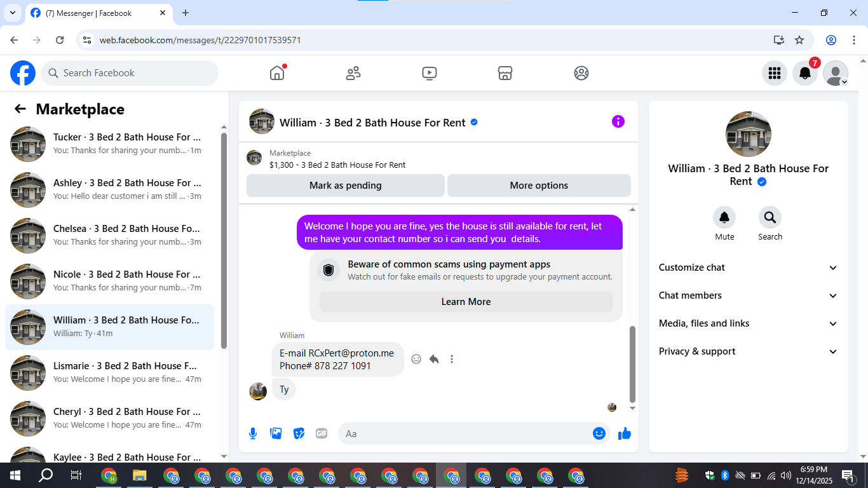The height and width of the screenshot is (488, 868).
Task: Open install app icon in address bar
Action: (779, 40)
